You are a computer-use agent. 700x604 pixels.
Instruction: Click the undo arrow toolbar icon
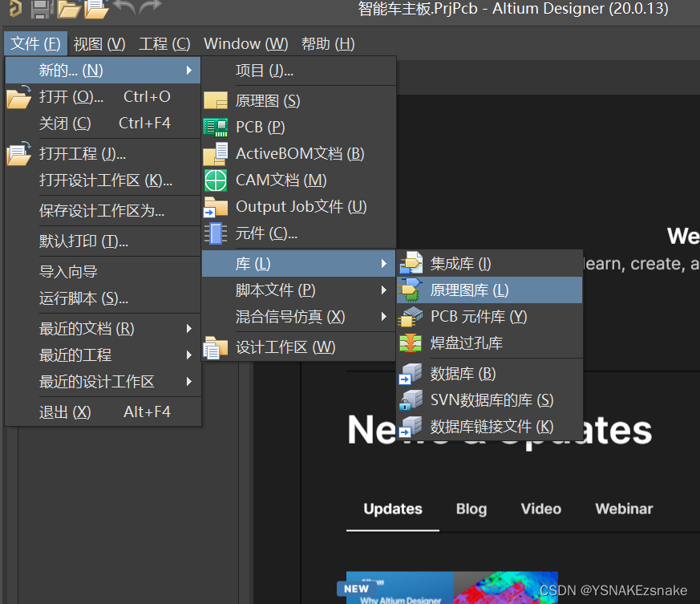124,7
